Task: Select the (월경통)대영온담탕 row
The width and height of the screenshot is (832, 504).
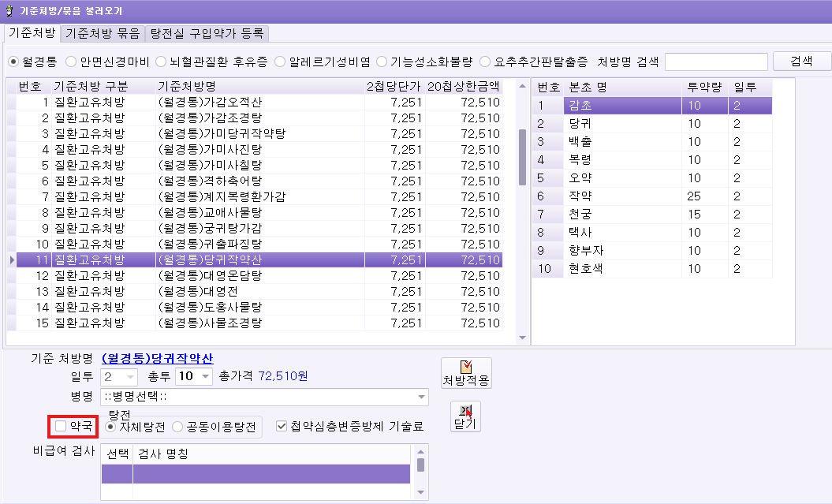Action: point(259,276)
